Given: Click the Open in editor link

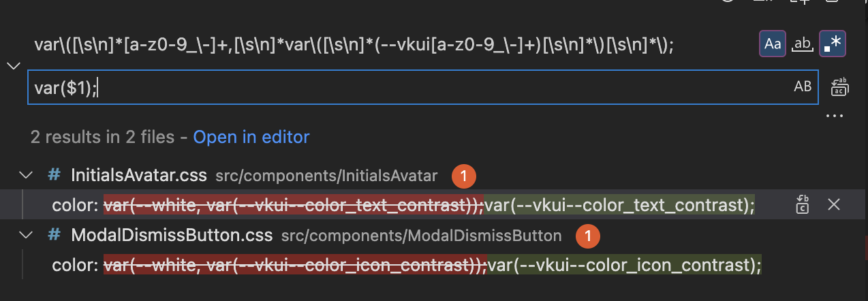Looking at the screenshot, I should point(251,138).
